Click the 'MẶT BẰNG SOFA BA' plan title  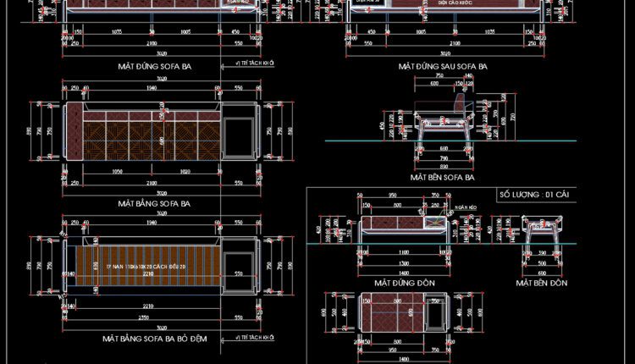coord(154,203)
